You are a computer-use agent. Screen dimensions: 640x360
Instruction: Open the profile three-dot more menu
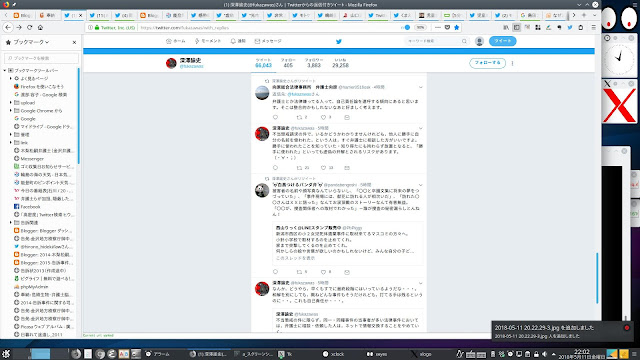coord(512,63)
